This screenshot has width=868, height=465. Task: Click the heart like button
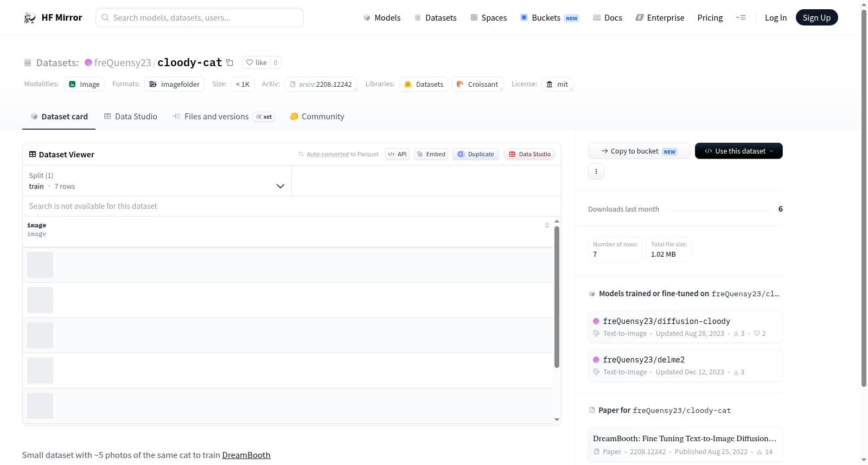pos(256,62)
